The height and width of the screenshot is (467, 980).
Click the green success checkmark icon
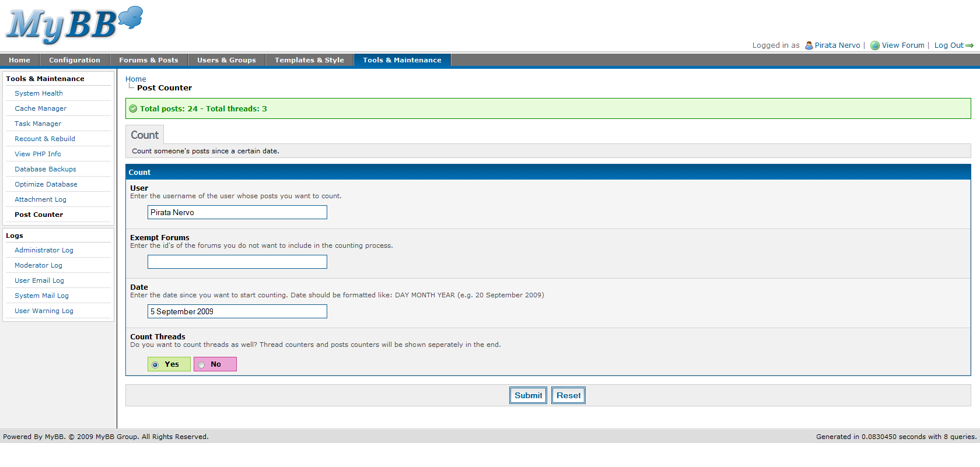tap(133, 108)
